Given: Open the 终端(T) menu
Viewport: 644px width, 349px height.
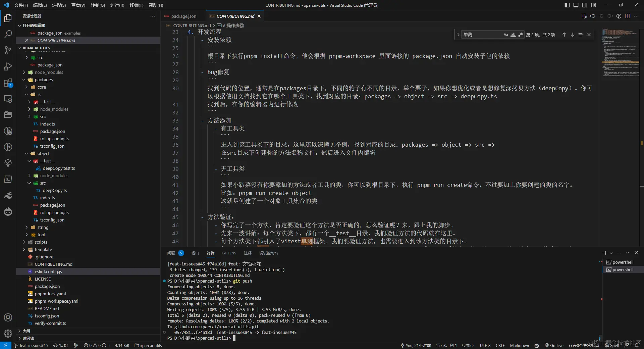Looking at the screenshot, I should click(137, 5).
